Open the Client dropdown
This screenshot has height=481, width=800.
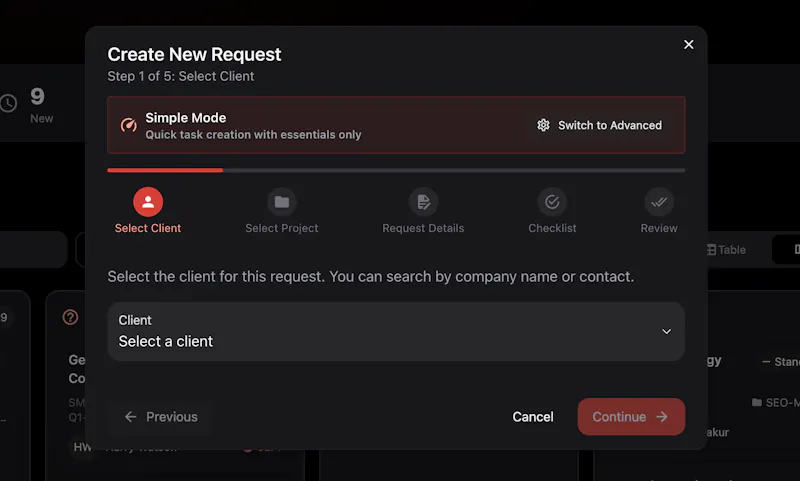point(396,332)
